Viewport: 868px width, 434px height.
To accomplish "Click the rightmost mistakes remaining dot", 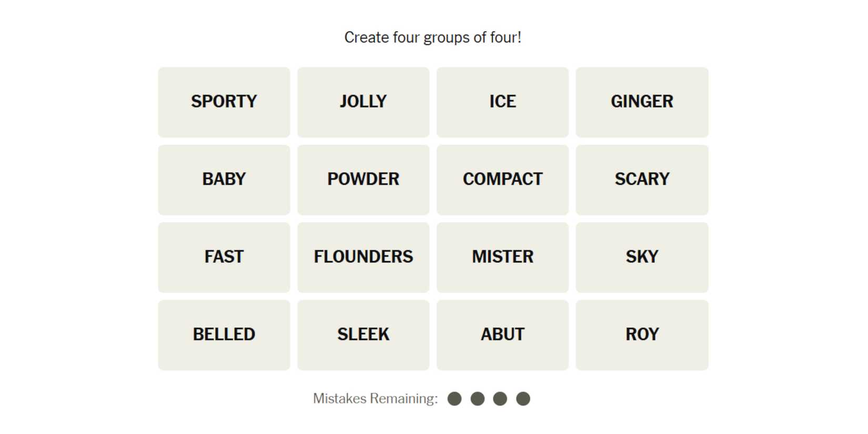I will pos(523,399).
